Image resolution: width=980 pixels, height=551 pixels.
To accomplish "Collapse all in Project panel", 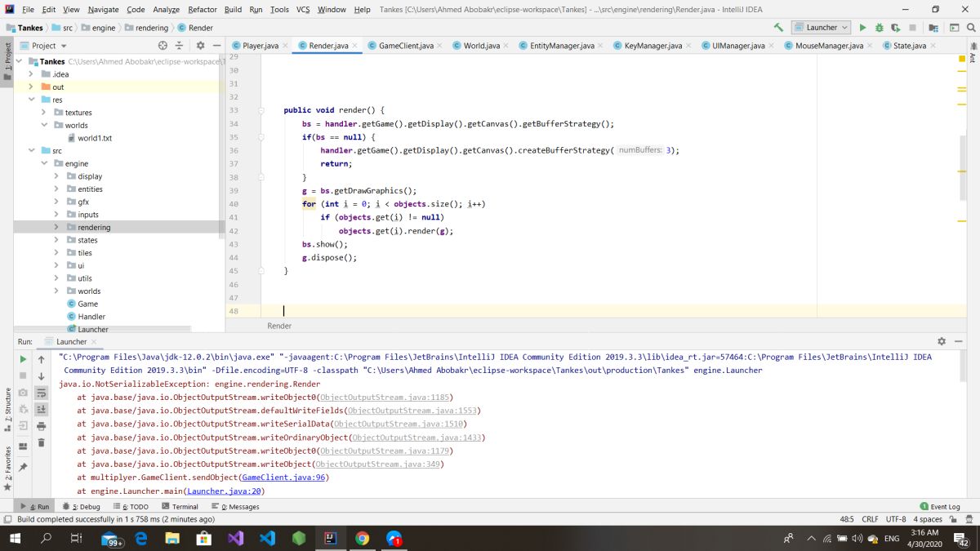I will click(x=180, y=46).
